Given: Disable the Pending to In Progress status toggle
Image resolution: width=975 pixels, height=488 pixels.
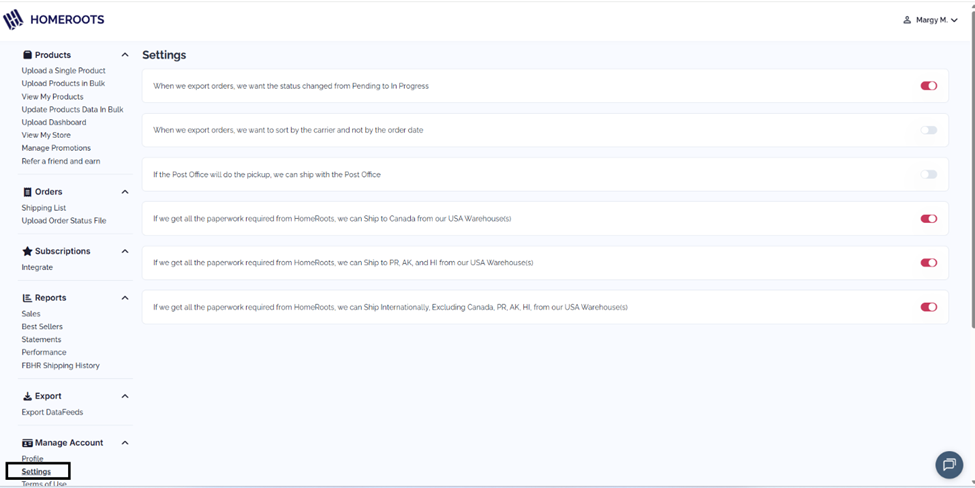Looking at the screenshot, I should click(928, 86).
